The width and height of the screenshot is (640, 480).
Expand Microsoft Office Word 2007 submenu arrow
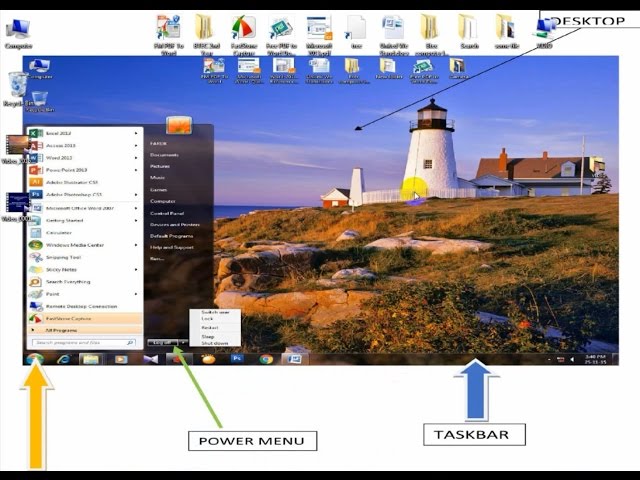tap(136, 208)
